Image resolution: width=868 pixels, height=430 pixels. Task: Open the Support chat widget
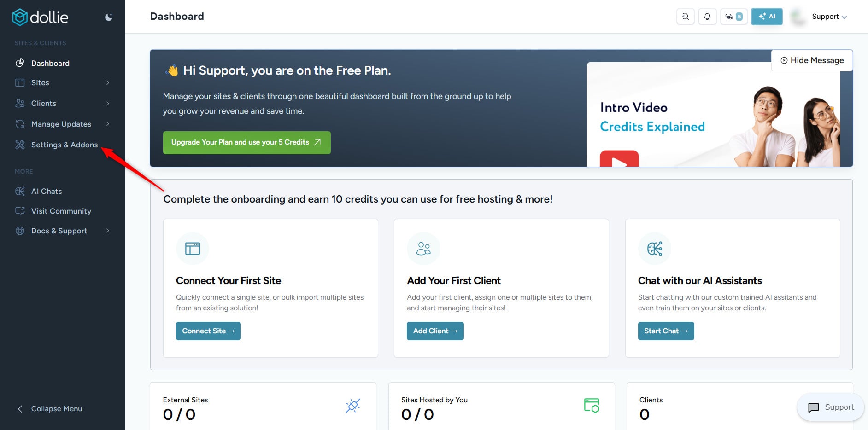click(830, 407)
